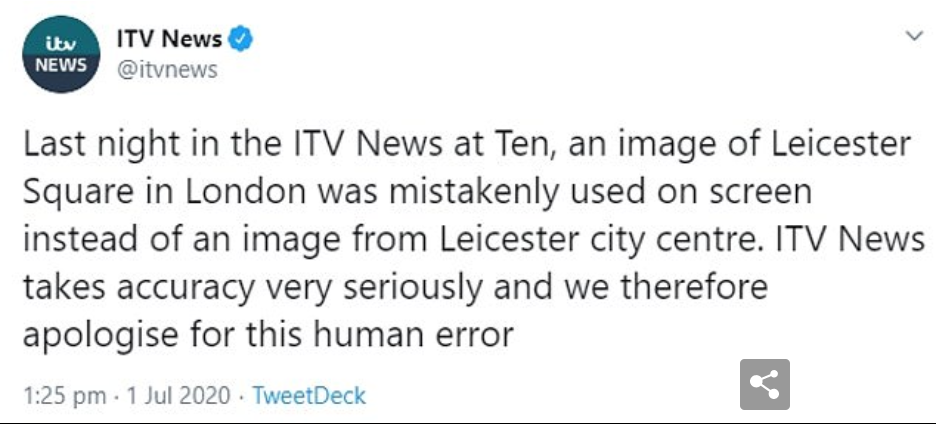Click the word NEWS inside the avatar

61,65
